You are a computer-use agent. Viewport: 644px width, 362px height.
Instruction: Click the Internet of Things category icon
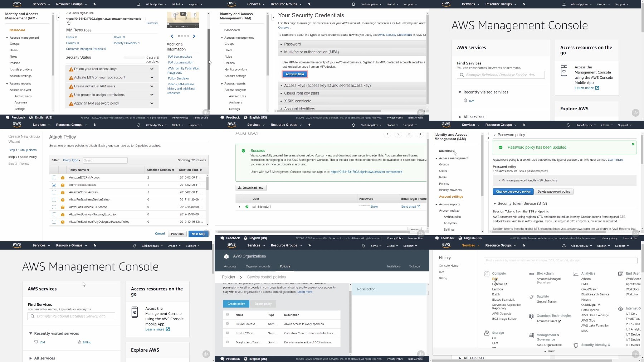click(x=620, y=309)
